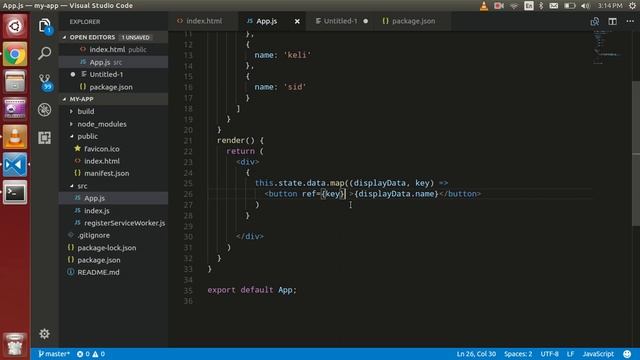Open the Files manager from the dock
Viewport: 640px width, 360px height.
coord(15,81)
